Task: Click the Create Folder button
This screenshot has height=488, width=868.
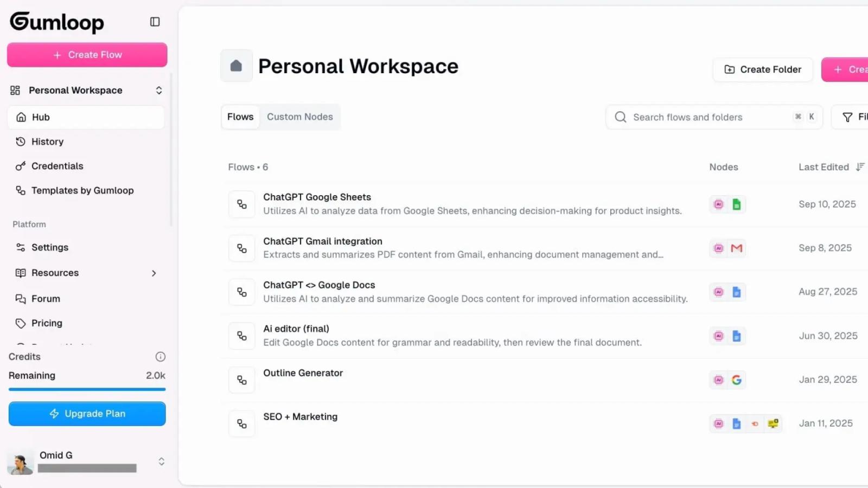Action: coord(763,69)
